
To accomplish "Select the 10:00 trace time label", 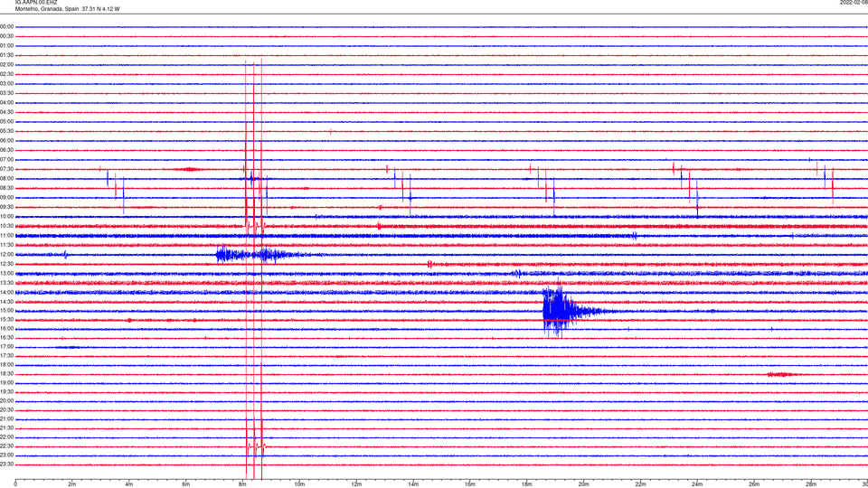I will (6, 216).
